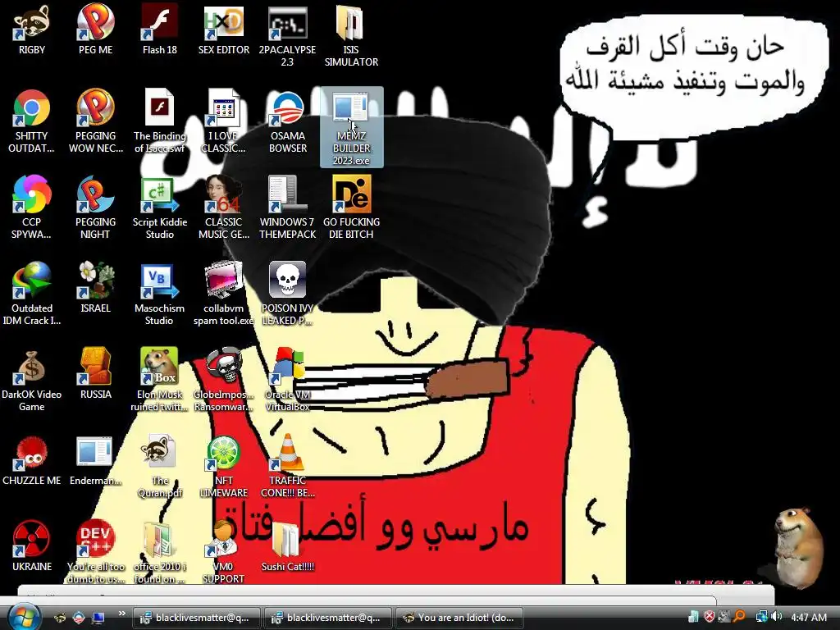The width and height of the screenshot is (840, 630).
Task: Select the PEGGING WOW NEC... shortcut
Action: click(x=95, y=122)
